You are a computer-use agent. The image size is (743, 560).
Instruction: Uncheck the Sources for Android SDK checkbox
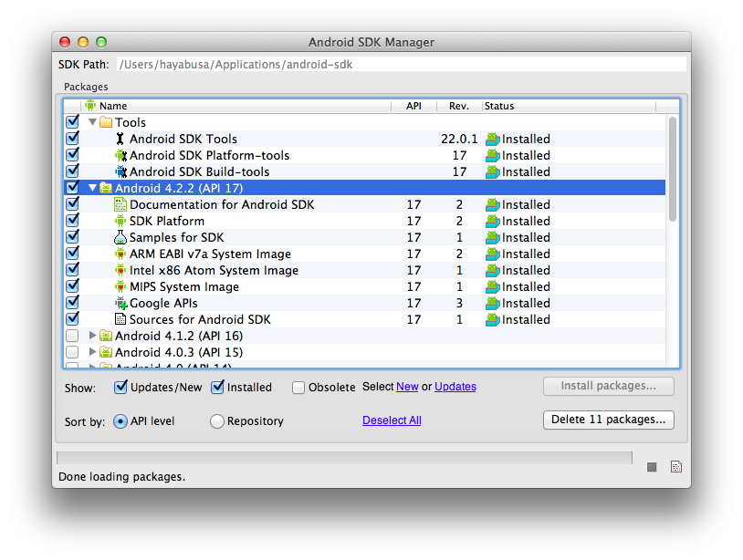(72, 318)
